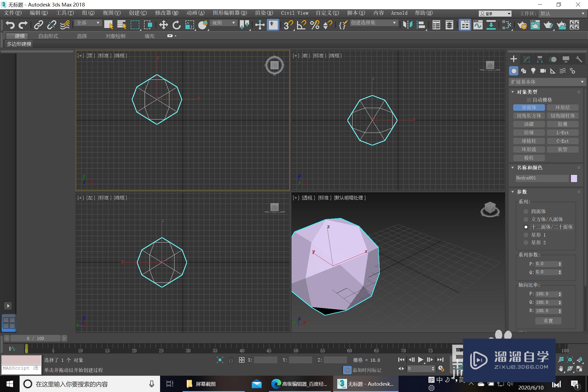Select the 十二面体/二十面体 radio option
Screen dimensions: 588x392
tap(526, 227)
